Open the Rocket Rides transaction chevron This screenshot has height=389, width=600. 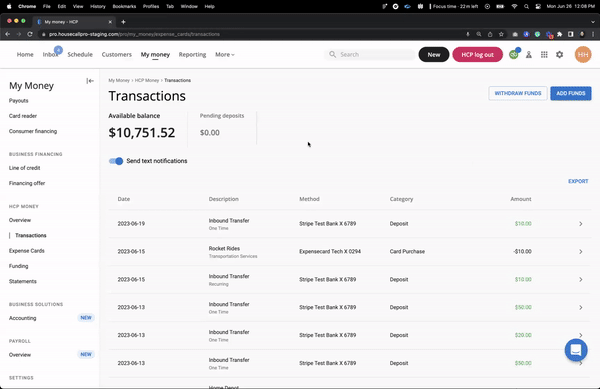tap(580, 252)
